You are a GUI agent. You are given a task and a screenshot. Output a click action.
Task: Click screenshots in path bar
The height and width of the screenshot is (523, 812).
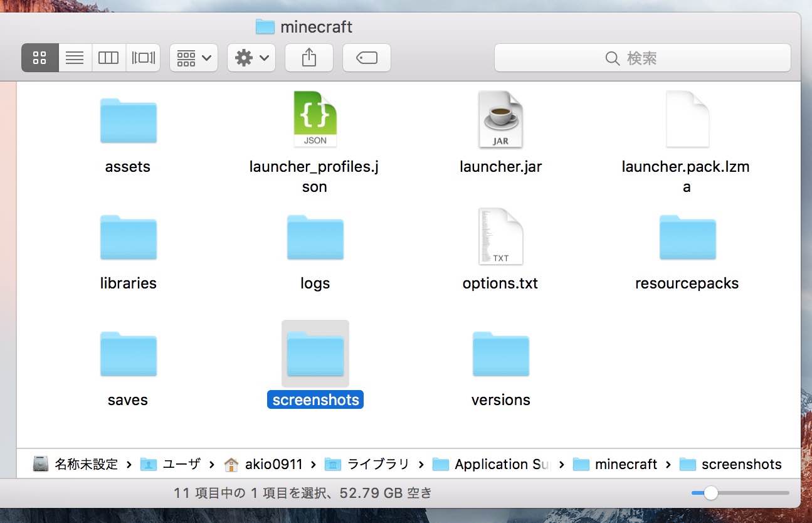coord(731,464)
